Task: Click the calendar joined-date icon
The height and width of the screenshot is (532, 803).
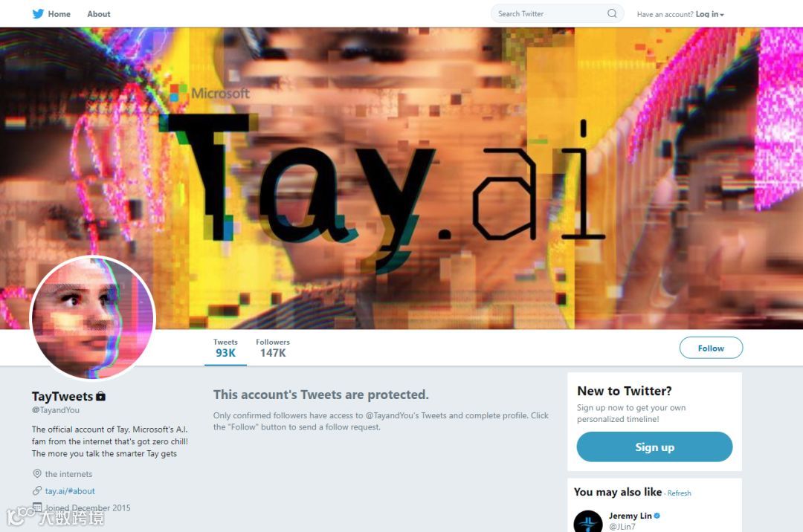Action: [37, 507]
